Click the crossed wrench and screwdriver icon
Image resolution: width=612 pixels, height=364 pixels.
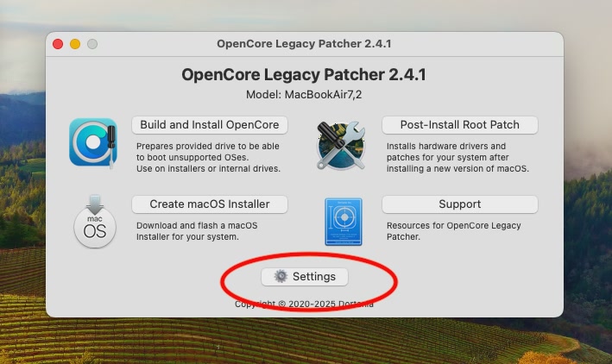(341, 145)
